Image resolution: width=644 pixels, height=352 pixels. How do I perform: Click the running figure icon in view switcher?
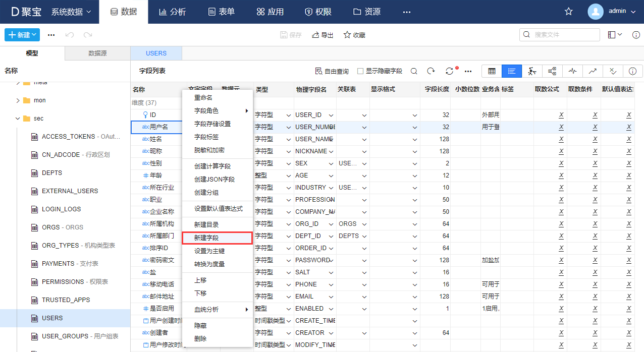(x=532, y=71)
